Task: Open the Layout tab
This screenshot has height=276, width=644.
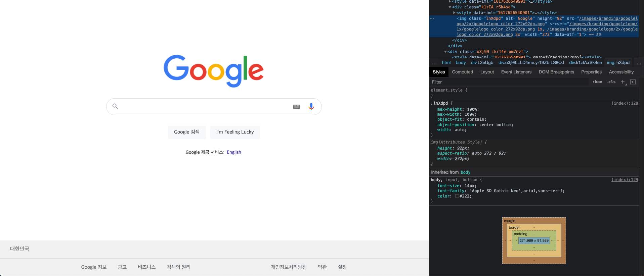Action: (x=487, y=72)
